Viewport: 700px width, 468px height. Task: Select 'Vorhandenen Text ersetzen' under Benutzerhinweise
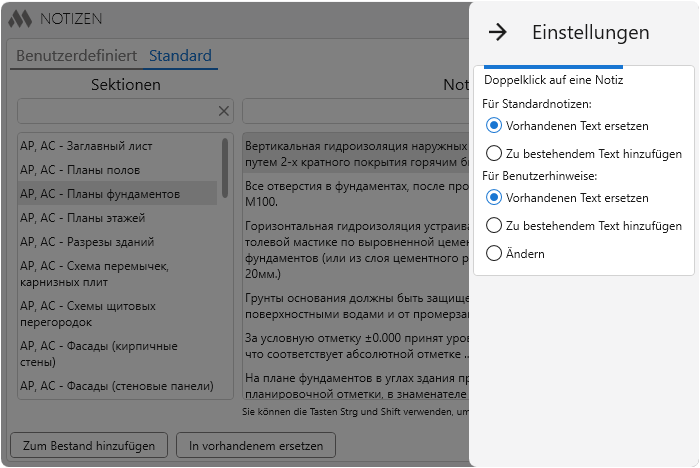click(x=493, y=197)
